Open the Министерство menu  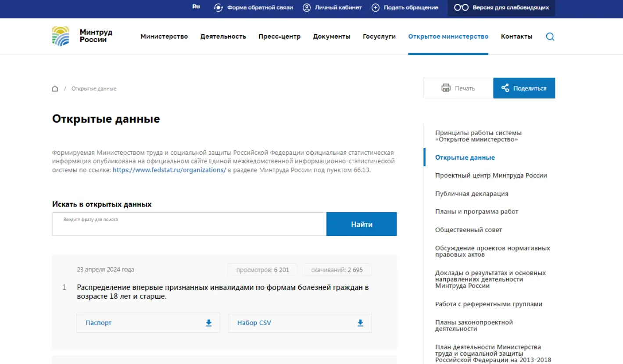point(164,36)
